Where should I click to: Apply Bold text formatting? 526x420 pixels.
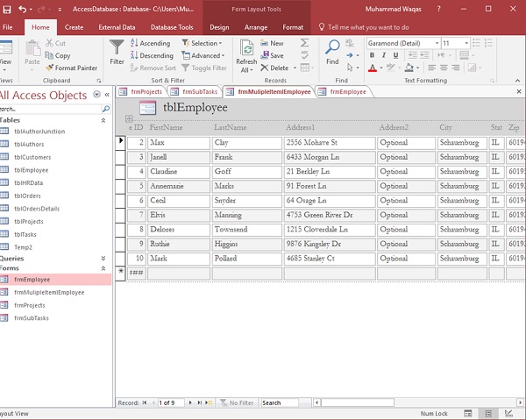[x=373, y=55]
